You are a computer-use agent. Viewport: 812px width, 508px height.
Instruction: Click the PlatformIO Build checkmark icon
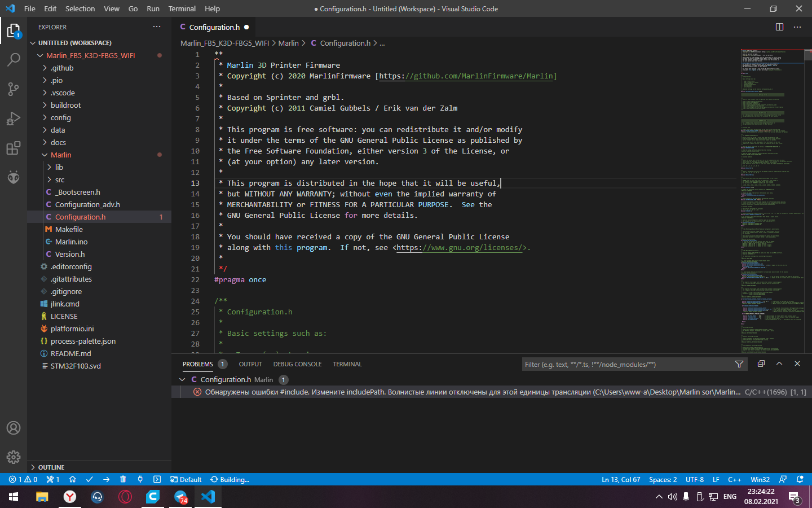[x=89, y=479]
